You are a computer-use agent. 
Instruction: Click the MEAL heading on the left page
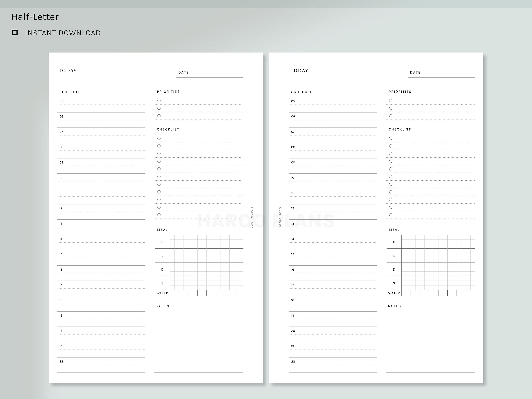[x=163, y=230]
